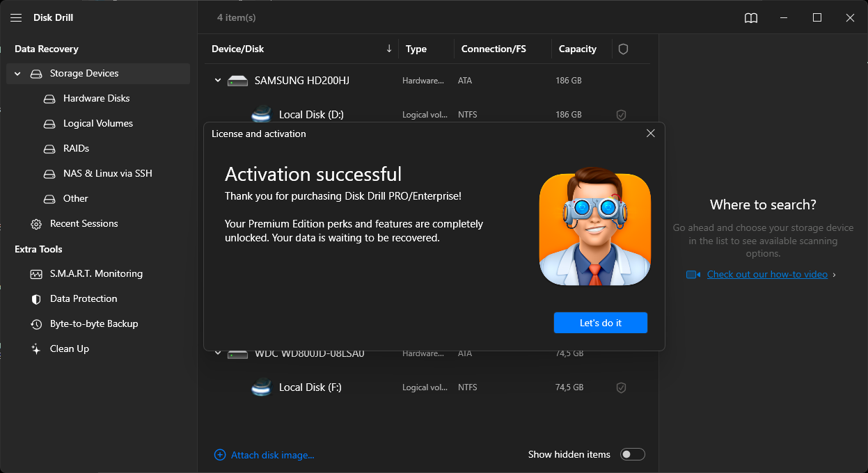
Task: Click the Let's do it button
Action: click(x=601, y=323)
